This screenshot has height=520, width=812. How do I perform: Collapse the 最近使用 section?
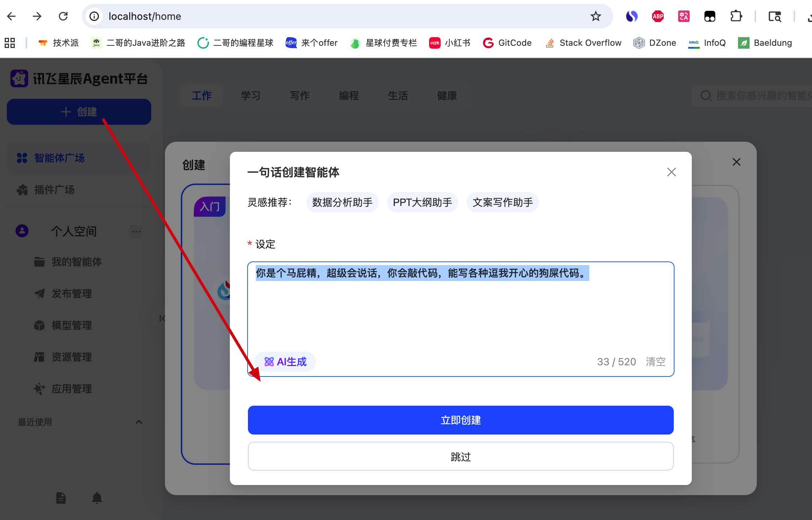[139, 422]
